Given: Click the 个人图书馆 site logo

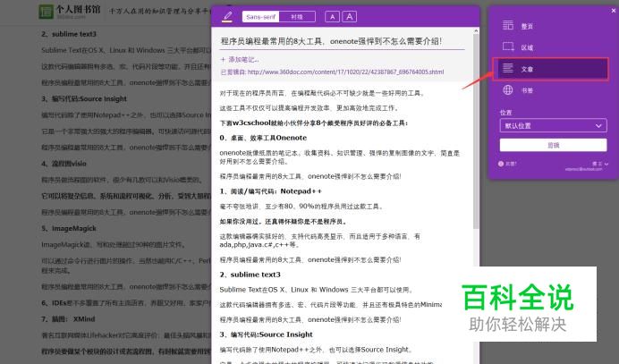Looking at the screenshot, I should click(70, 12).
